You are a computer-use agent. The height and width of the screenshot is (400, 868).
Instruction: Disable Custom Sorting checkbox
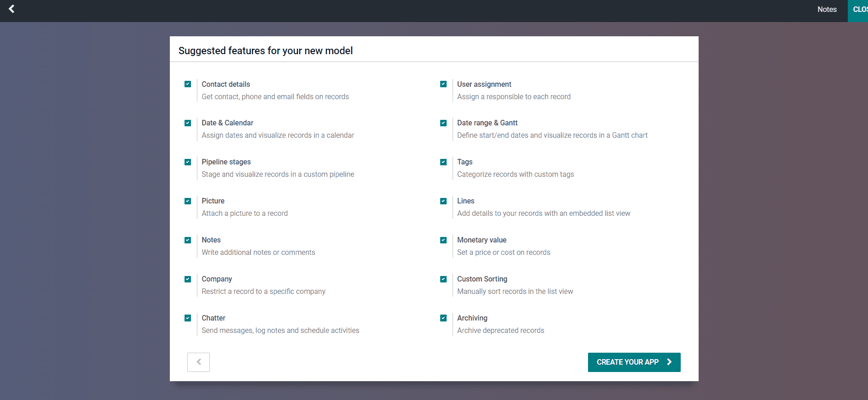tap(443, 279)
